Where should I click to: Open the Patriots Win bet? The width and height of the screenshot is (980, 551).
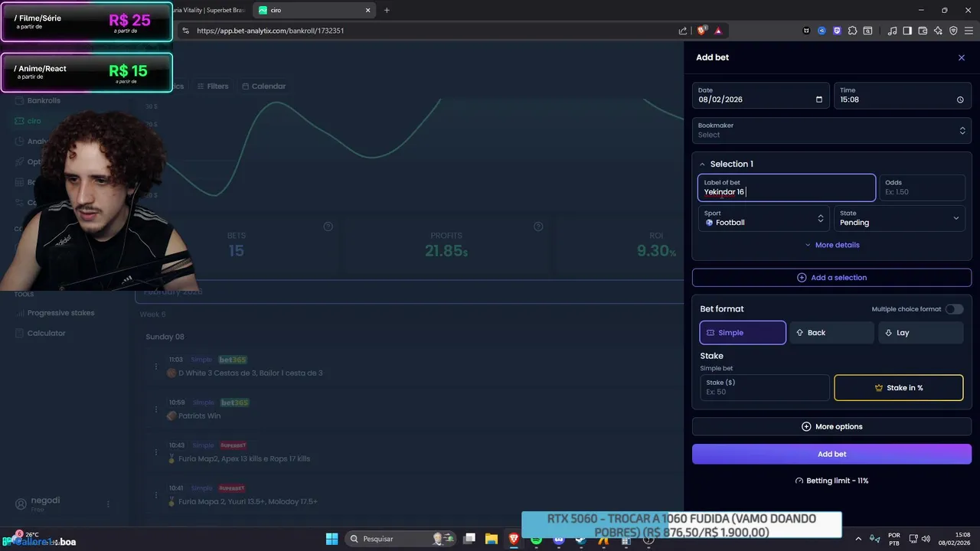coord(199,416)
